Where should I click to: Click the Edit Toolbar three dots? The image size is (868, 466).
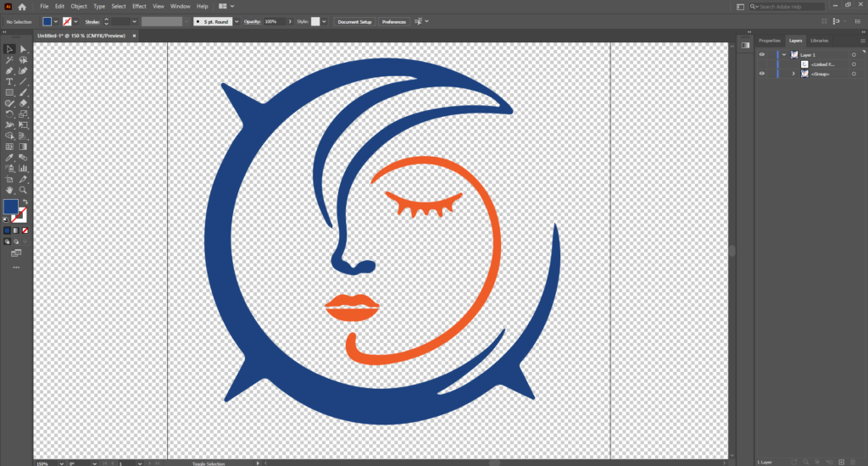point(16,267)
